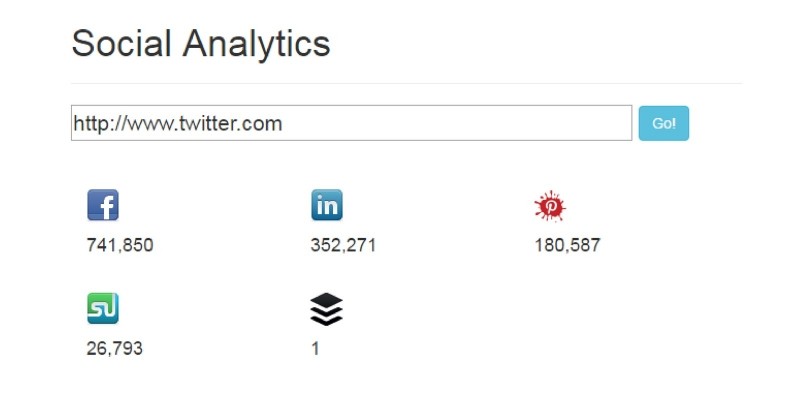Screen dimensions: 800x400
Task: Click the red Pinterest splat icon
Action: pos(549,207)
